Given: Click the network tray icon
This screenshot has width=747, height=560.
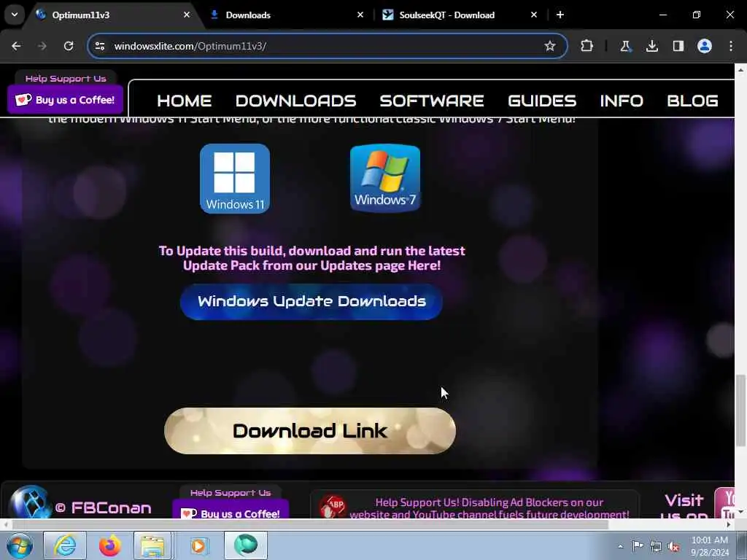Looking at the screenshot, I should click(656, 546).
